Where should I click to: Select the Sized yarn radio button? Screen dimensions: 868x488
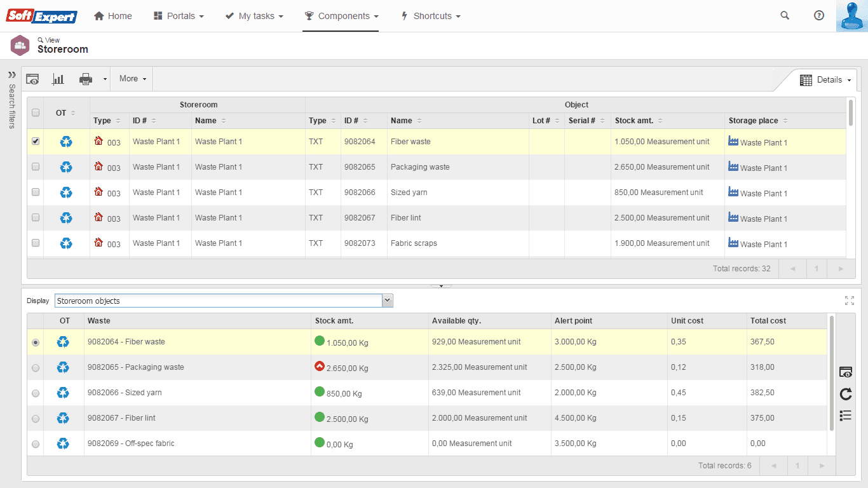(36, 393)
